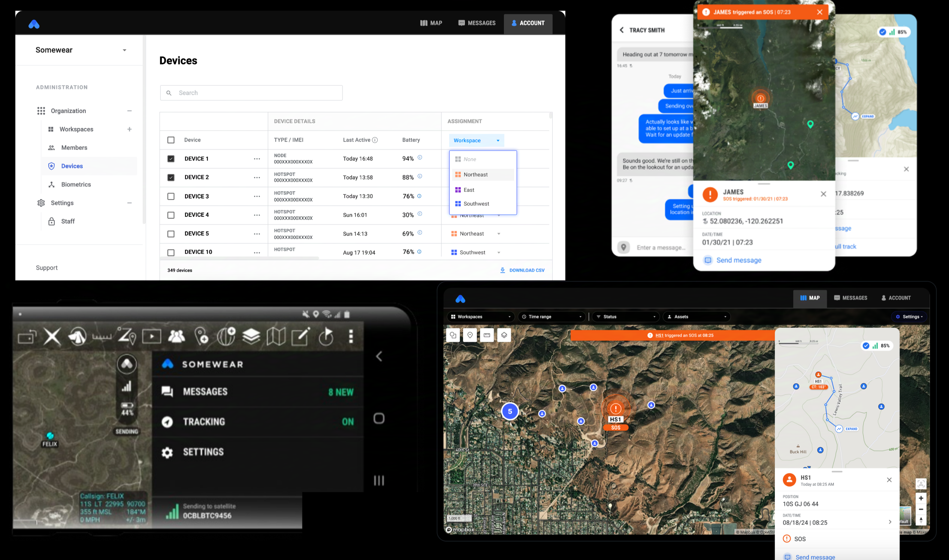Zoom in with the plus map button
Image resolution: width=949 pixels, height=560 pixels.
tap(921, 498)
